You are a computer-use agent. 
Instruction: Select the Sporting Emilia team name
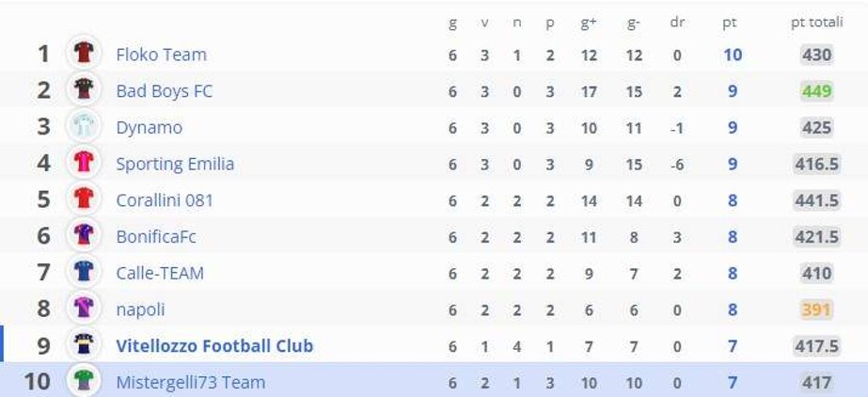point(175,164)
